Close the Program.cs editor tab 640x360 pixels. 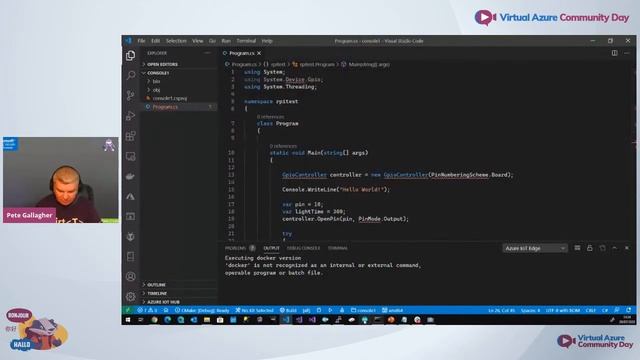[x=259, y=53]
